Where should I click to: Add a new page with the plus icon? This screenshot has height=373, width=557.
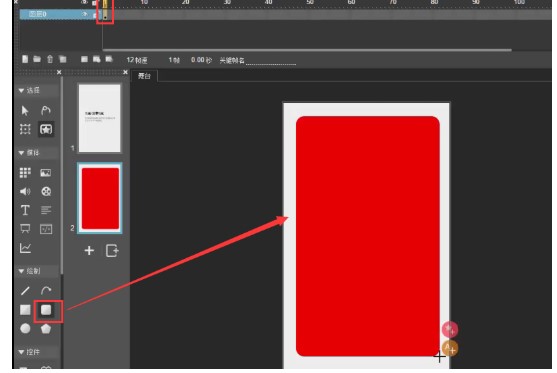[89, 251]
